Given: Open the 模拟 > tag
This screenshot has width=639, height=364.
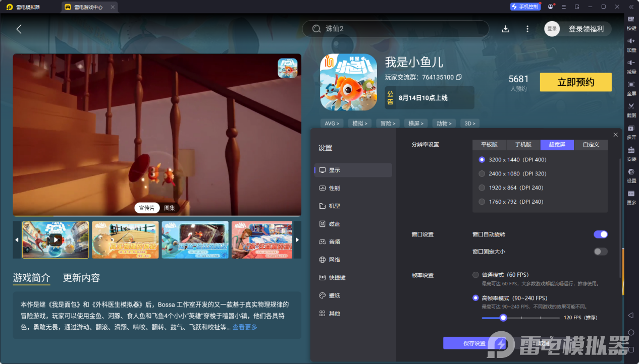Looking at the screenshot, I should 360,123.
